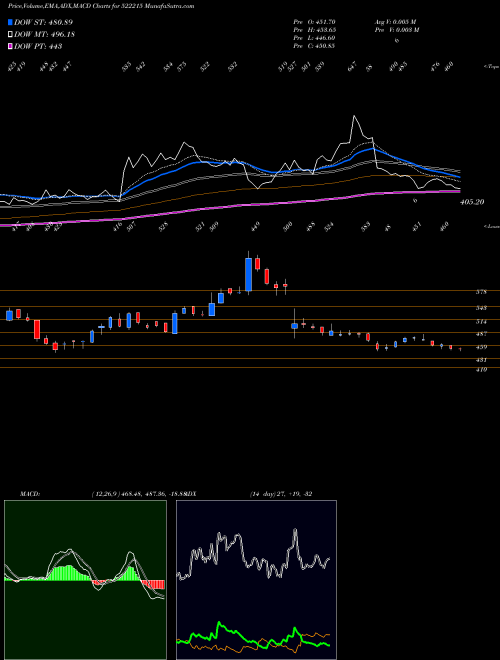500x660 pixels.
Task: Click the 459 price level label
Action: 481,347
